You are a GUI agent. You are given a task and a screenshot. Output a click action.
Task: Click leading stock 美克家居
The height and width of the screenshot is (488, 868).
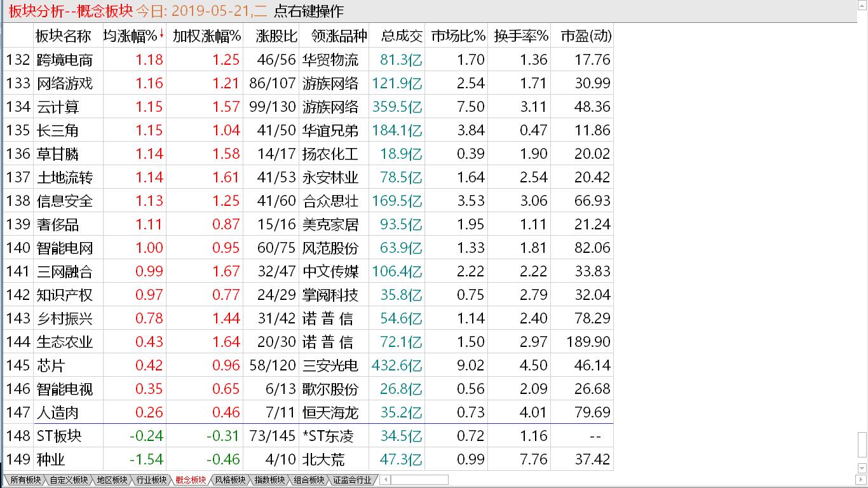click(330, 224)
